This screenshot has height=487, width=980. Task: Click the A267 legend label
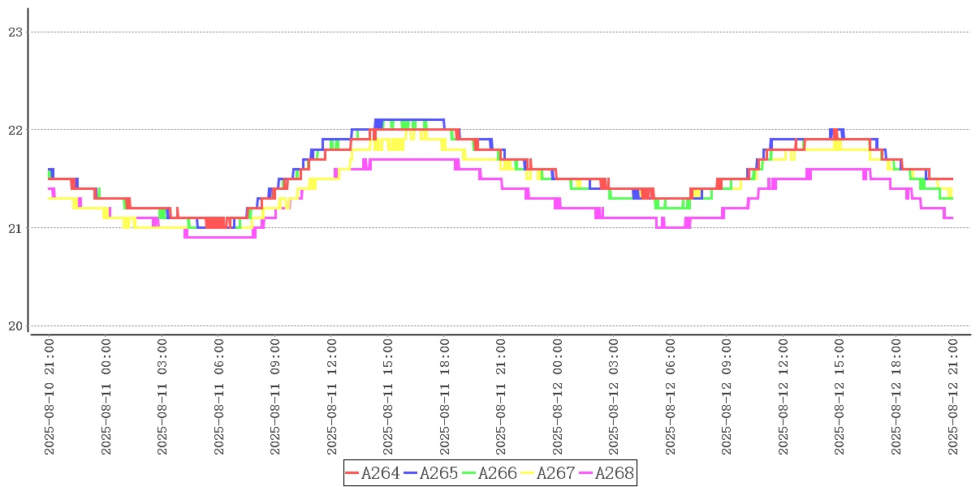[555, 473]
